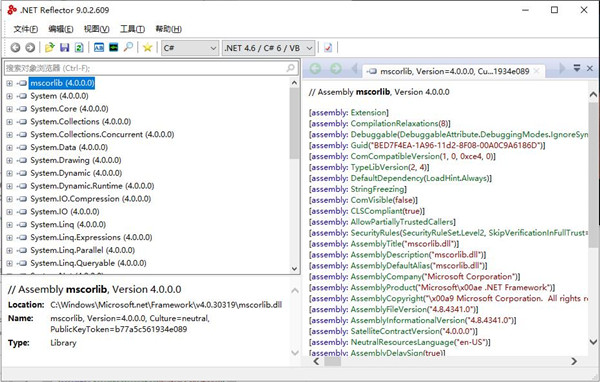Expand the System.Collections.Concurrent node
Image resolution: width=600 pixels, height=382 pixels.
coord(10,135)
